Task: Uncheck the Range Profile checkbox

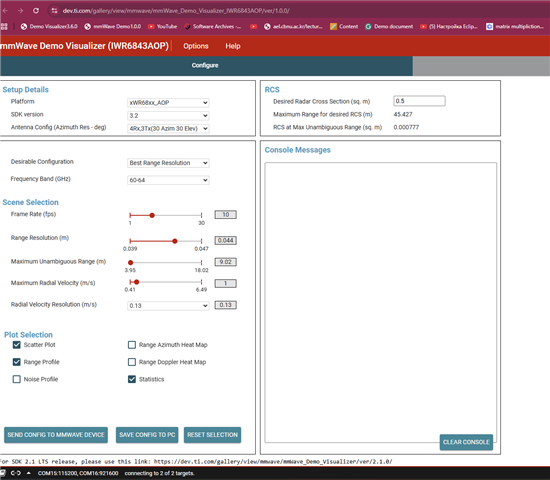Action: tap(16, 362)
